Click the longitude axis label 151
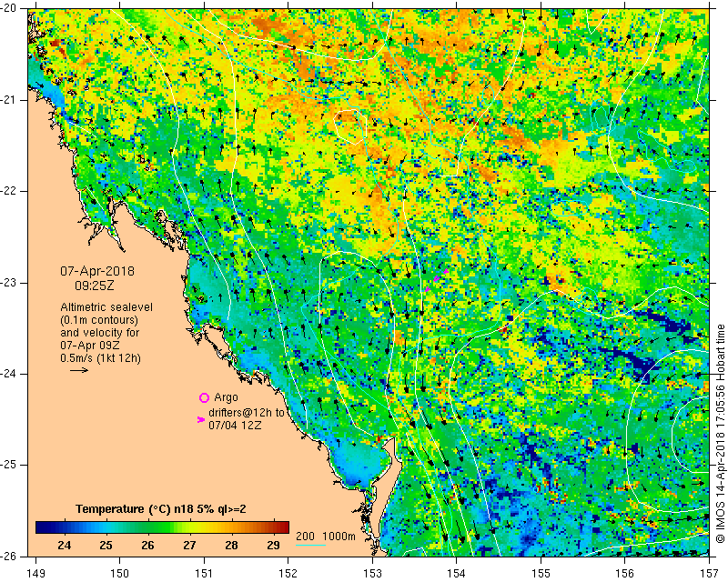 [x=204, y=574]
